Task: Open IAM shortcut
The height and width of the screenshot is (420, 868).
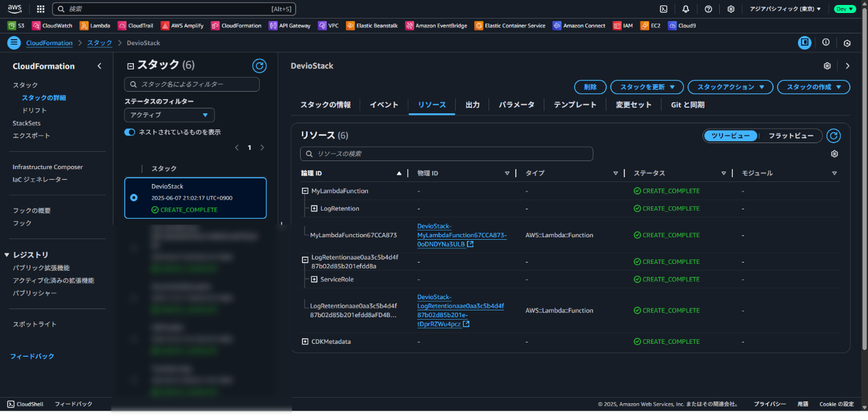Action: (623, 25)
